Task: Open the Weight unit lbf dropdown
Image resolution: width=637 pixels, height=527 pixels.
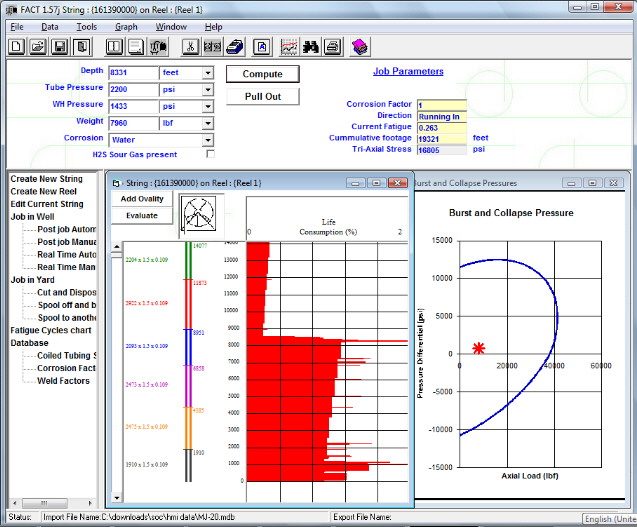Action: pyautogui.click(x=208, y=123)
